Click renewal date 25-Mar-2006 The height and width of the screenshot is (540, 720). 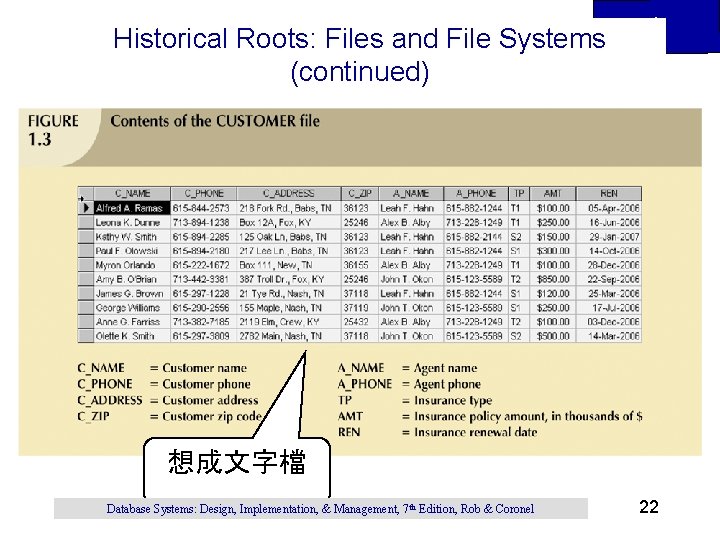click(614, 293)
